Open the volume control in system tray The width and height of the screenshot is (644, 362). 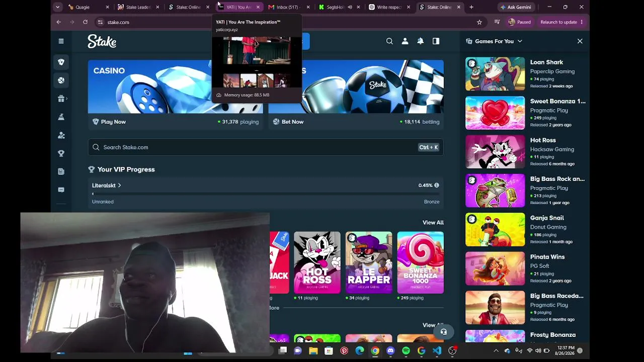(538, 351)
